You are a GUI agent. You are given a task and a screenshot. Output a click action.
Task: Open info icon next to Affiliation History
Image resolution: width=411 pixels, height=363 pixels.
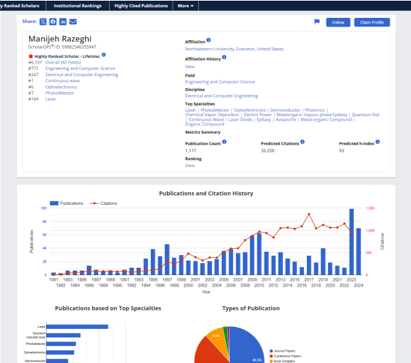[224, 57]
